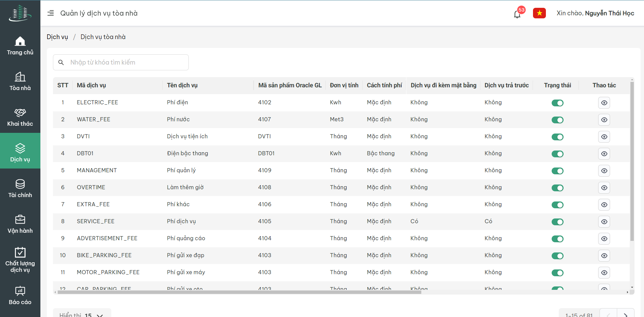Toggle status switch for ELECTRIC_FEE
Image resolution: width=644 pixels, height=317 pixels.
click(557, 103)
